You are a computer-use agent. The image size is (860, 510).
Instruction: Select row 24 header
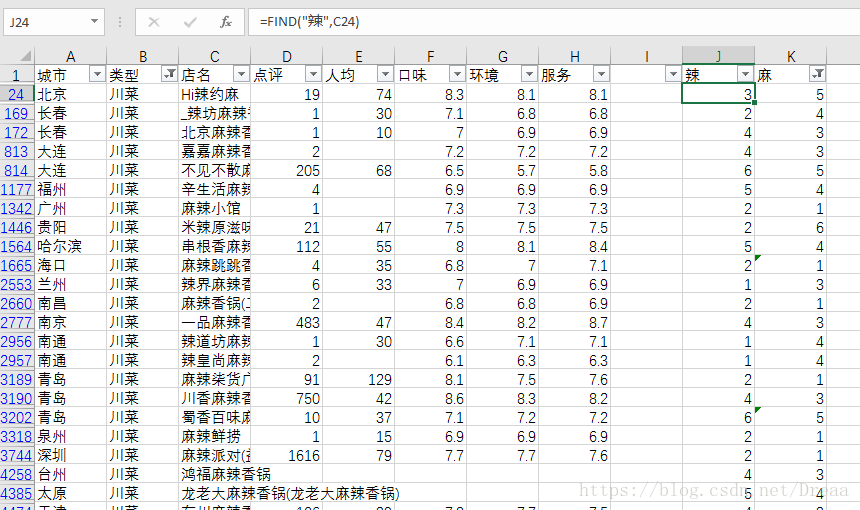17,94
